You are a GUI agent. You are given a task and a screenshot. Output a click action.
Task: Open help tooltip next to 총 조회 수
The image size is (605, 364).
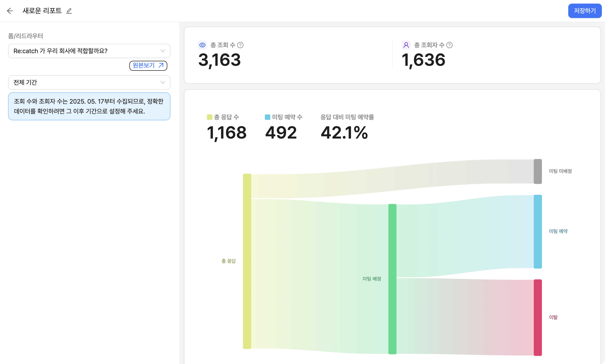240,45
